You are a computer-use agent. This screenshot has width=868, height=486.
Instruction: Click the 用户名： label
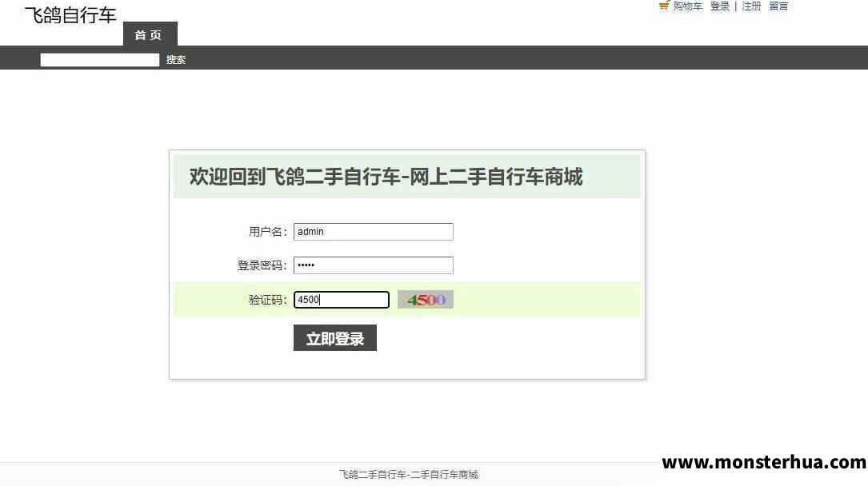[x=268, y=232]
